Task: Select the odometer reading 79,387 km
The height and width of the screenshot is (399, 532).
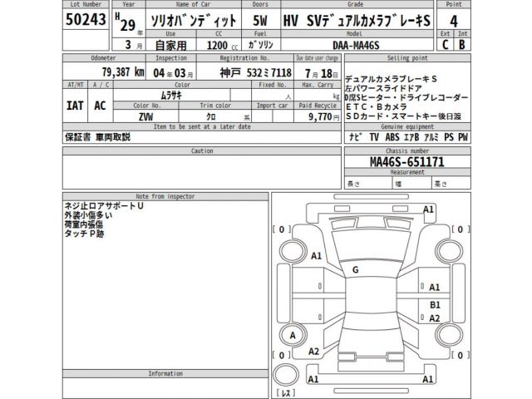Action: click(x=123, y=72)
